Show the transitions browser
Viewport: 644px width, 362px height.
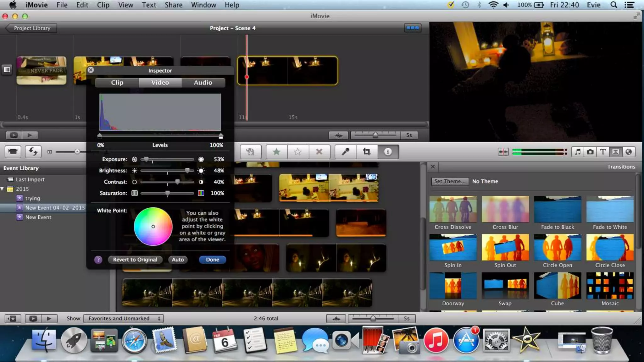pyautogui.click(x=616, y=152)
